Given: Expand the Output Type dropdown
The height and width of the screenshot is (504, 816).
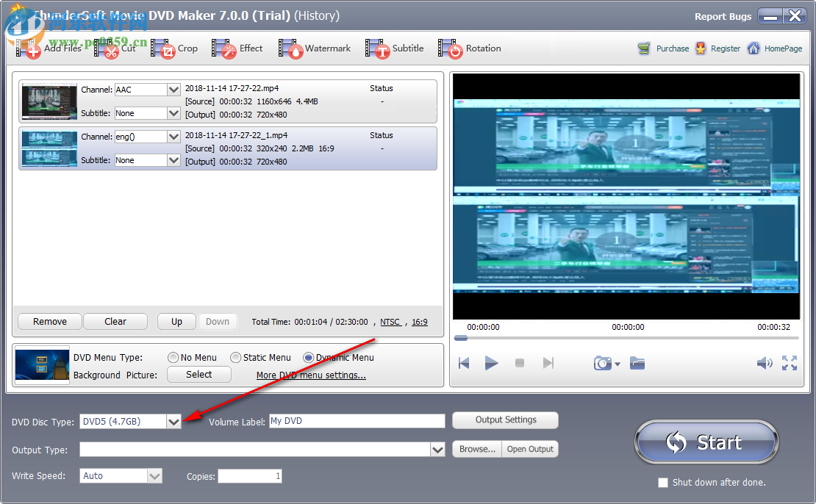Looking at the screenshot, I should pos(438,449).
